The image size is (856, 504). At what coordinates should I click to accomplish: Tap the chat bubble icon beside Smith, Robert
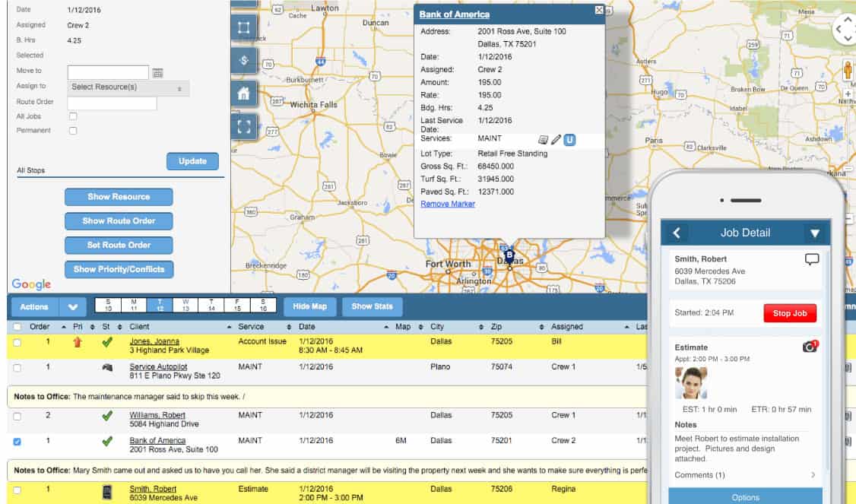point(812,258)
